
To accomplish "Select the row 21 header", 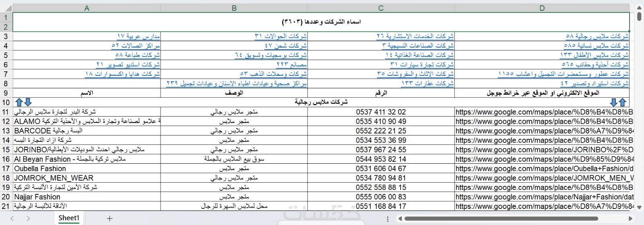I will [6, 206].
